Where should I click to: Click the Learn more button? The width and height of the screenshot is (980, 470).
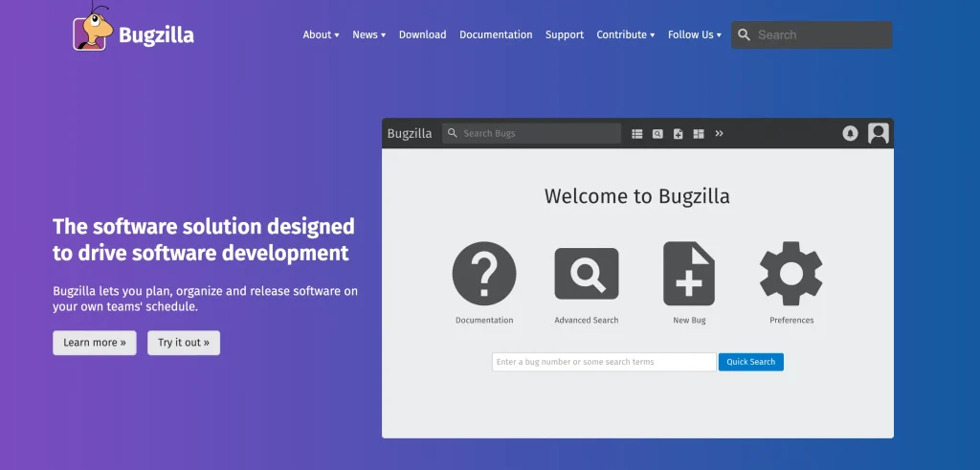click(x=95, y=343)
